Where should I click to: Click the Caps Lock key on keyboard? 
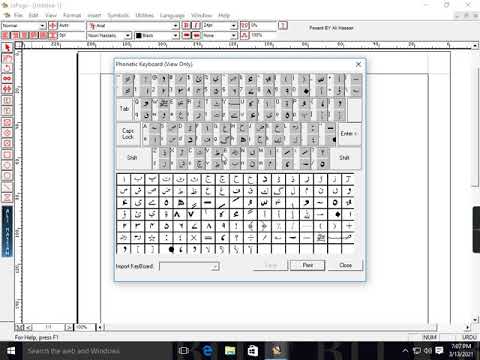click(128, 134)
